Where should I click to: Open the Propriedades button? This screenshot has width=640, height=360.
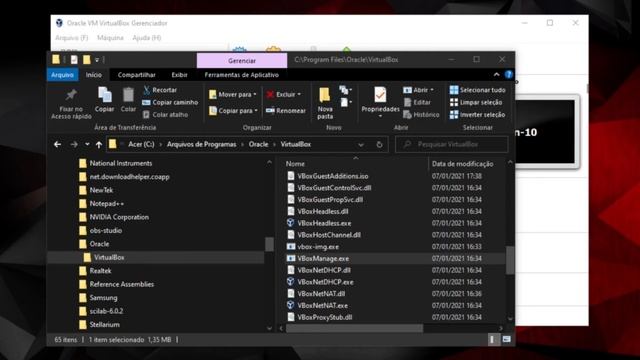(x=380, y=102)
